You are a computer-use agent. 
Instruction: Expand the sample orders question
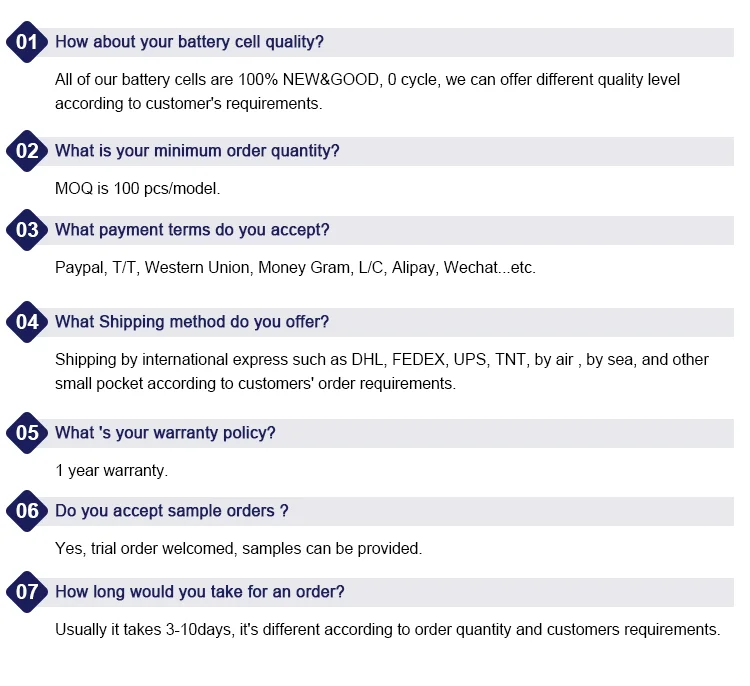point(172,511)
